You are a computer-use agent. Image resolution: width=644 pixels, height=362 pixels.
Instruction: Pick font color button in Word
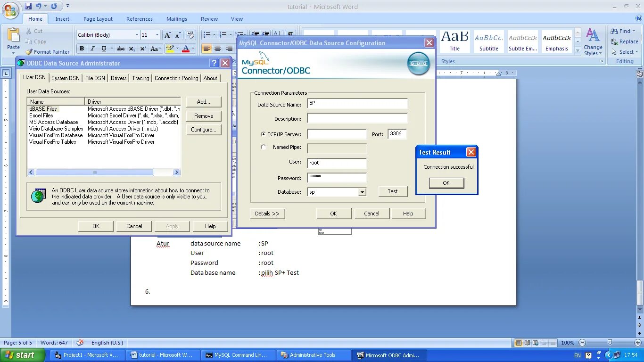click(x=186, y=49)
